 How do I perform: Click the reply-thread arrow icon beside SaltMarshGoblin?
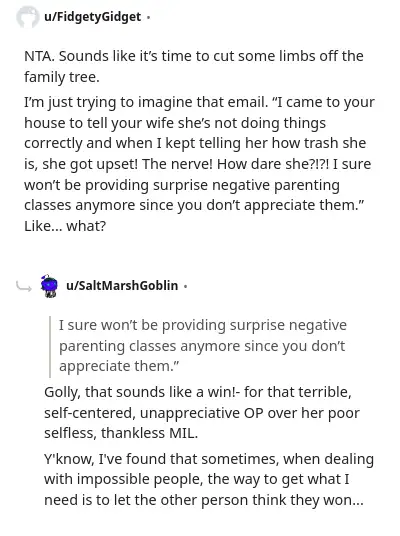24,286
